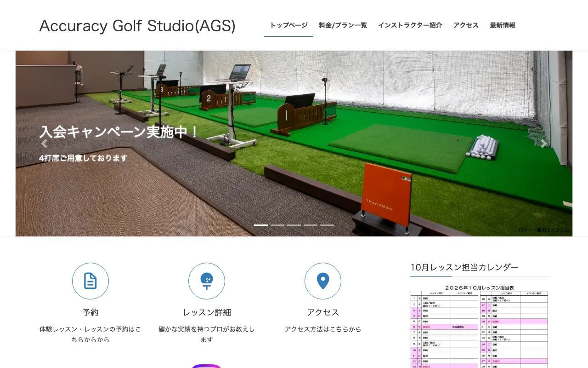Open 料金/プラン一覧 in navigation
The width and height of the screenshot is (588, 368).
(x=343, y=25)
